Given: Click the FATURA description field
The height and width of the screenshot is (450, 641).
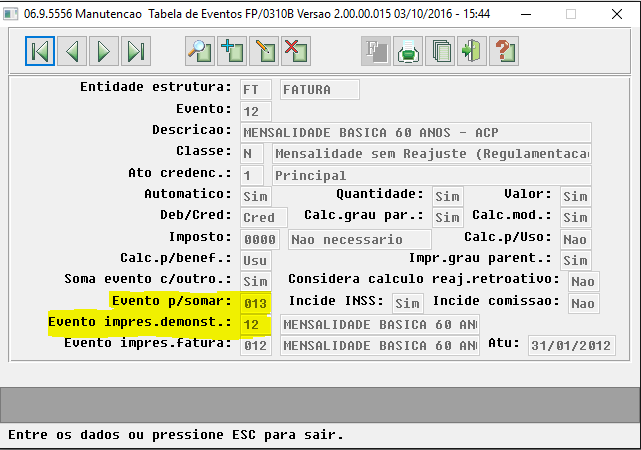Looking at the screenshot, I should pyautogui.click(x=320, y=90).
